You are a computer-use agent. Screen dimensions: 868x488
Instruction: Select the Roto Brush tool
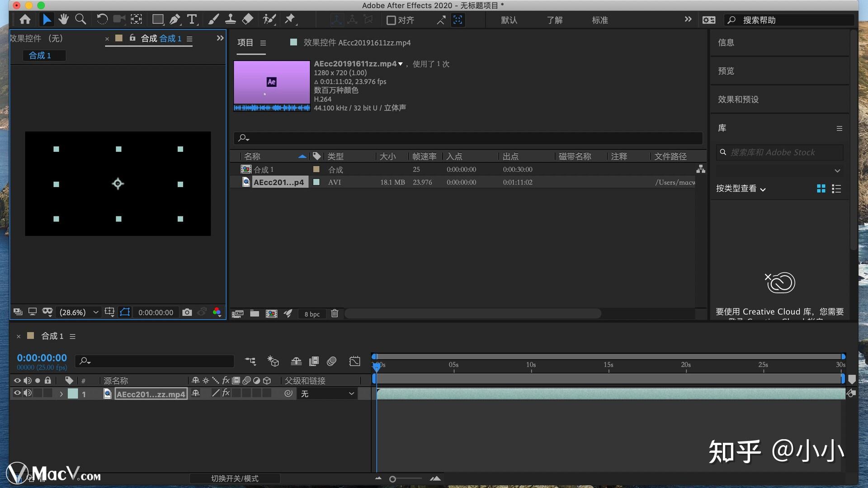[269, 19]
